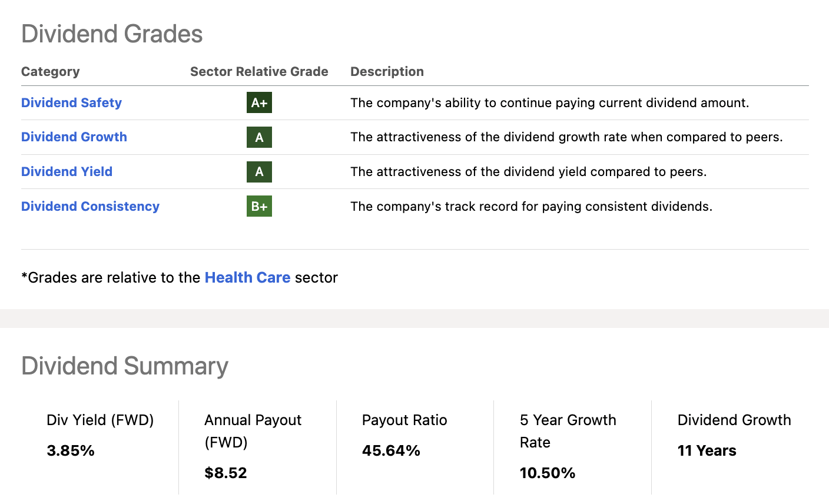
Task: Open the Dividend Growth category link
Action: tap(74, 137)
